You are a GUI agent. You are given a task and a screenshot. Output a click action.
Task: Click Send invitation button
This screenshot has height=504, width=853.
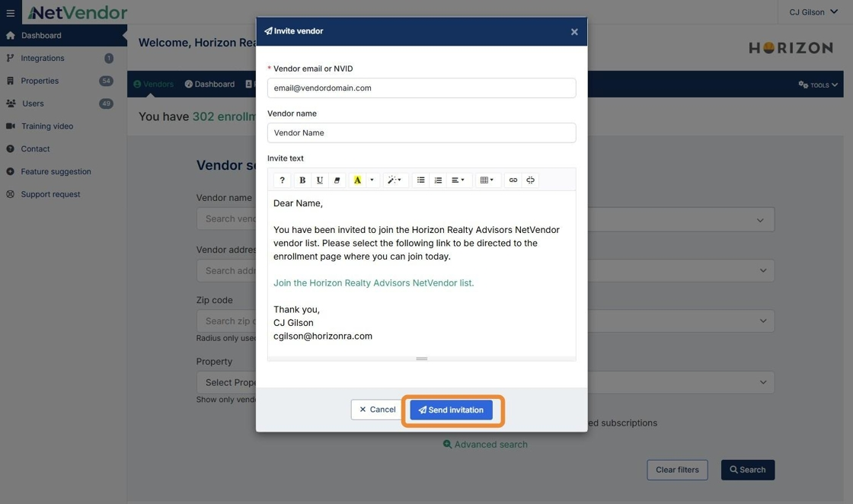pyautogui.click(x=451, y=410)
